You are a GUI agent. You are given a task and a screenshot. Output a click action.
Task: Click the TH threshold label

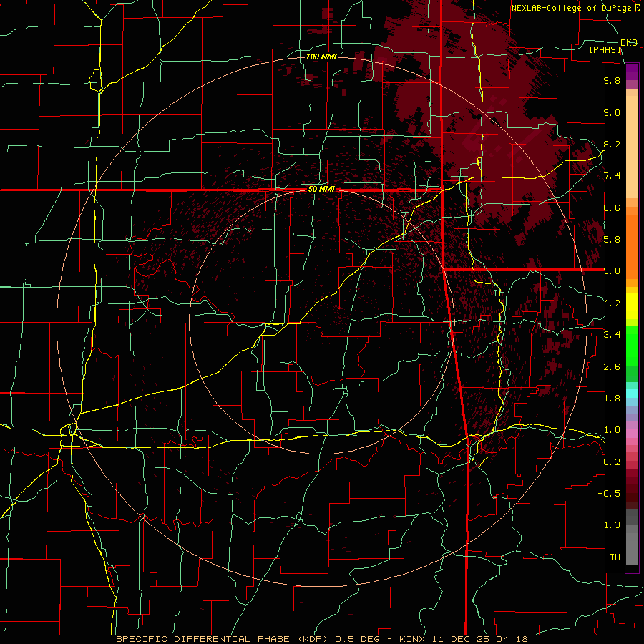(615, 557)
